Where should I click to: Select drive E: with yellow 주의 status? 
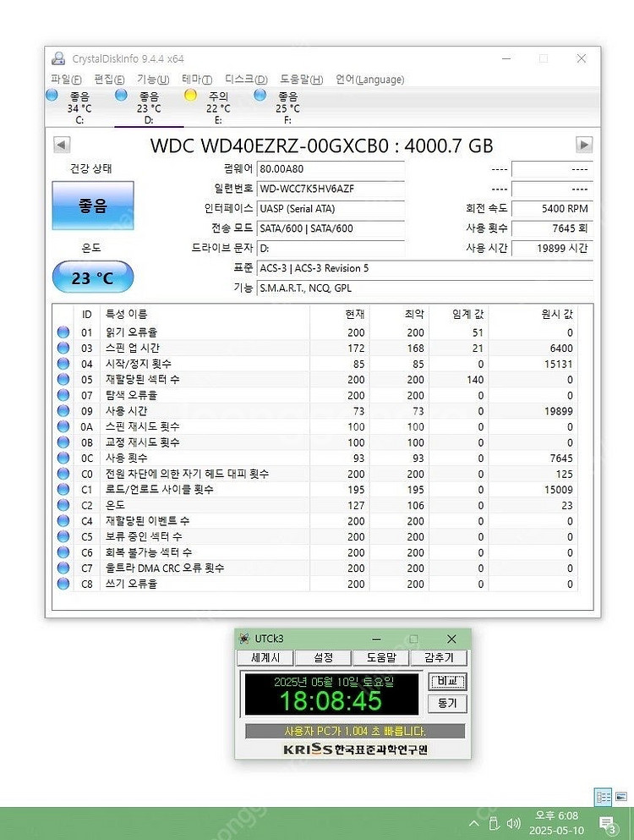coord(218,107)
